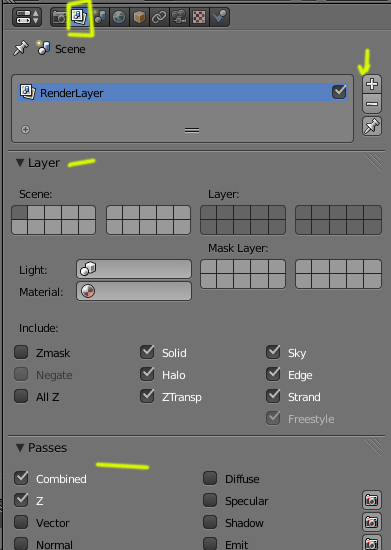The image size is (391, 550).
Task: Uncheck the Edge include option
Action: [x=273, y=374]
